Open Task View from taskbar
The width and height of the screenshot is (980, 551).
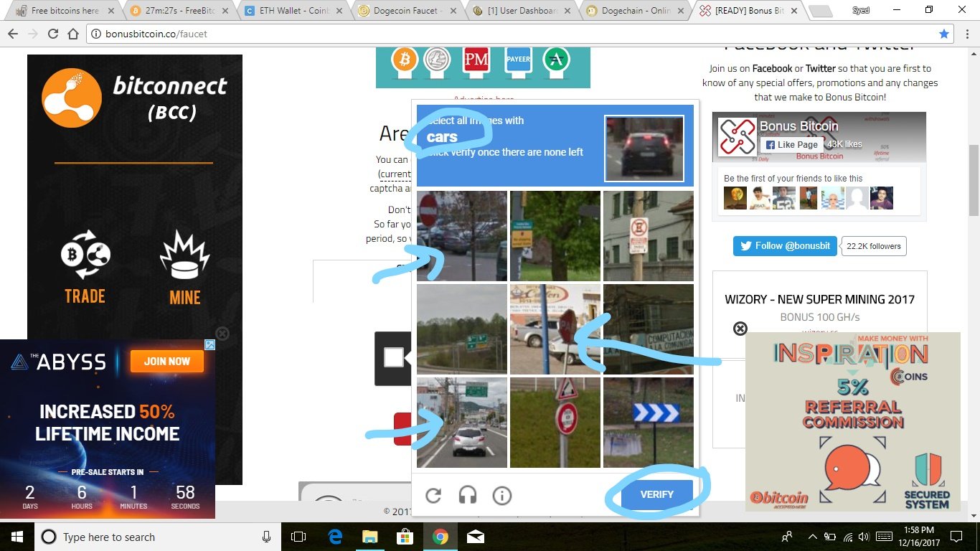pyautogui.click(x=298, y=537)
